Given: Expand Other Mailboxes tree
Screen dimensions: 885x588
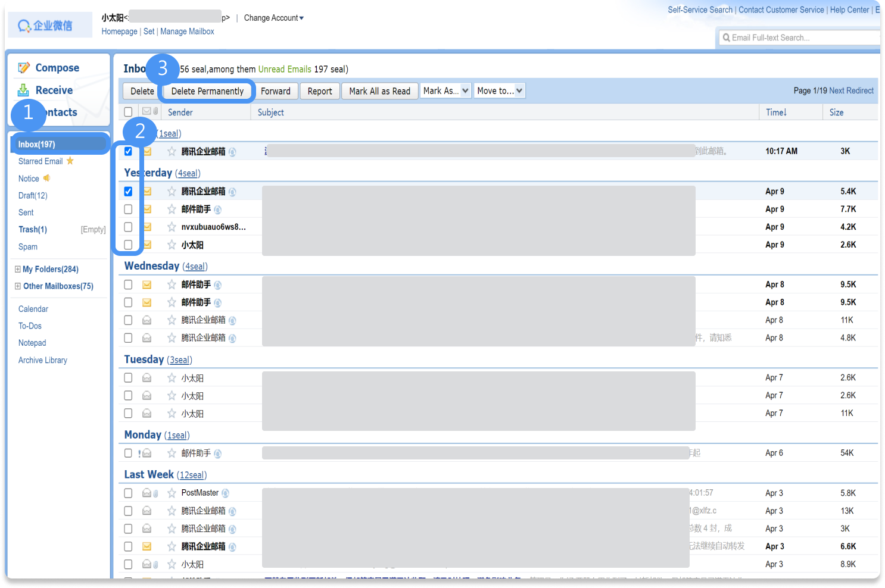Looking at the screenshot, I should tap(18, 286).
